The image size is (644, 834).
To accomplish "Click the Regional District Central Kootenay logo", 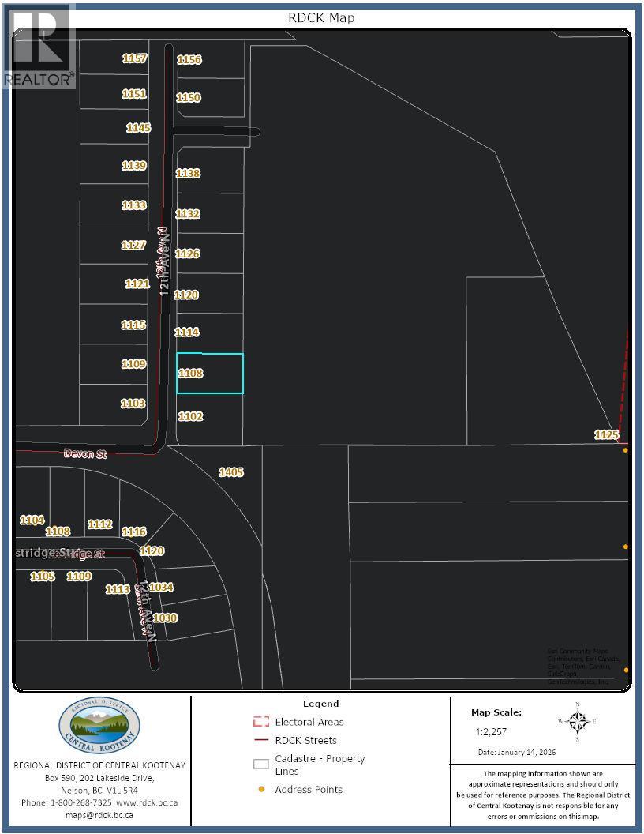I will tap(99, 725).
